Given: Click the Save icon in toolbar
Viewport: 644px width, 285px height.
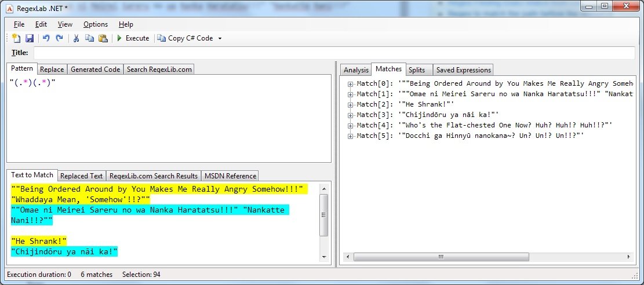Looking at the screenshot, I should click(x=29, y=38).
